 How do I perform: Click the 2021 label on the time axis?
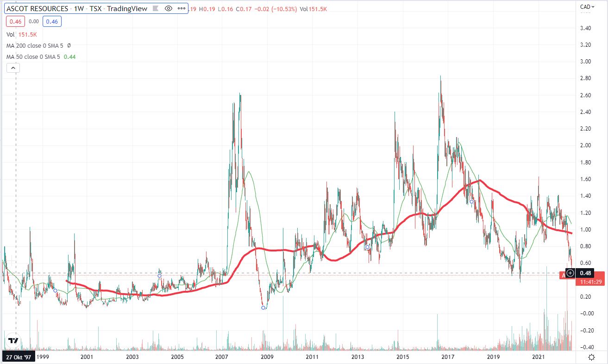[x=538, y=357]
